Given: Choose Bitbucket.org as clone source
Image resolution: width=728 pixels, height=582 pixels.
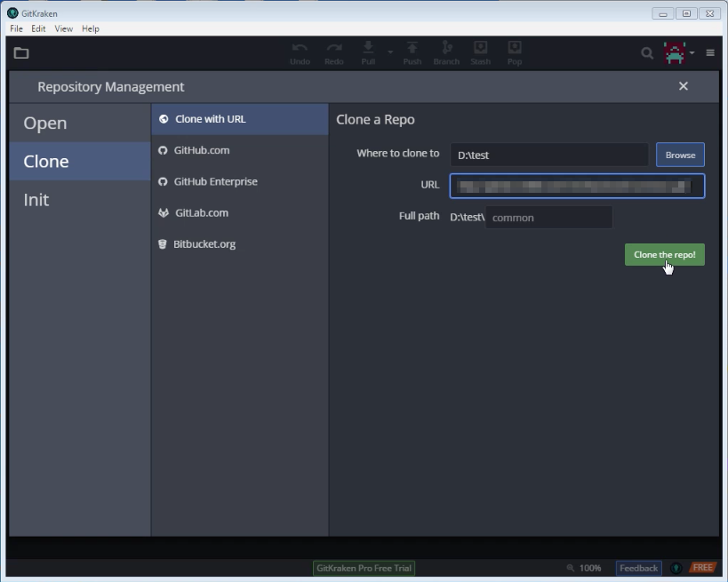Looking at the screenshot, I should [240, 244].
